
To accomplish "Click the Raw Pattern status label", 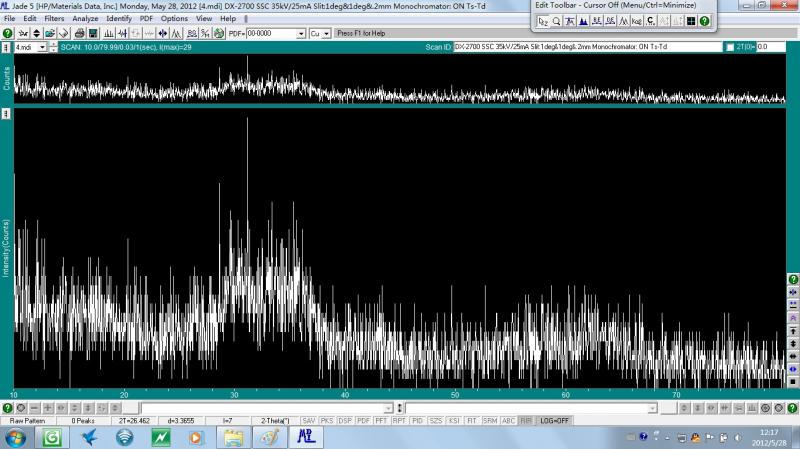I will 28,421.
